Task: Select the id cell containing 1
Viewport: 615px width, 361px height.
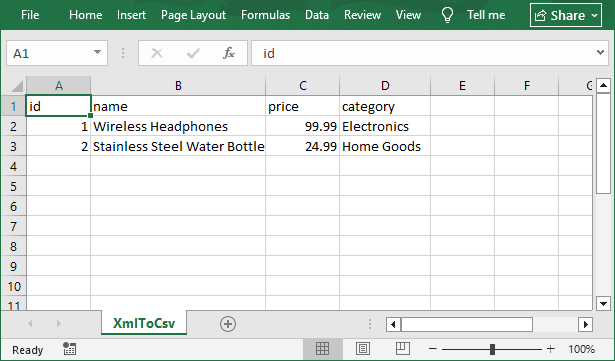Action: coord(58,126)
